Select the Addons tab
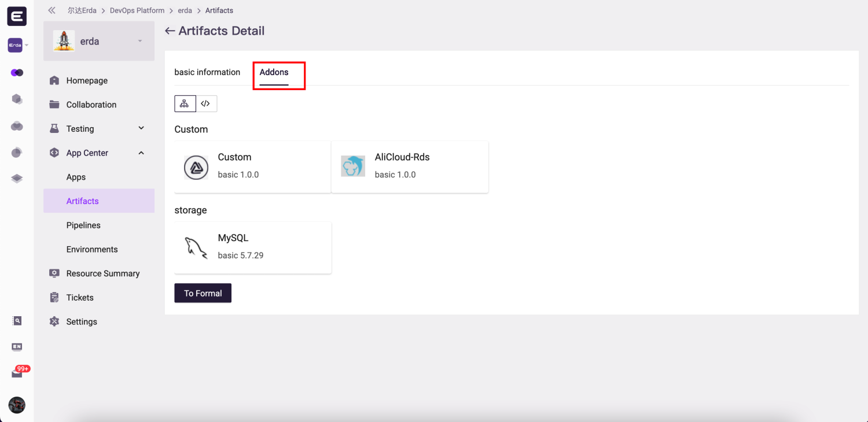 click(274, 72)
